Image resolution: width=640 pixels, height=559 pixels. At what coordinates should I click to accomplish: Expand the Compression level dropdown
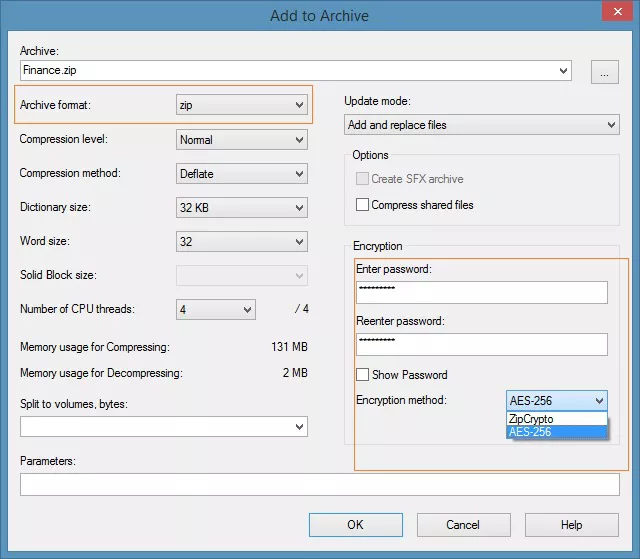point(242,140)
